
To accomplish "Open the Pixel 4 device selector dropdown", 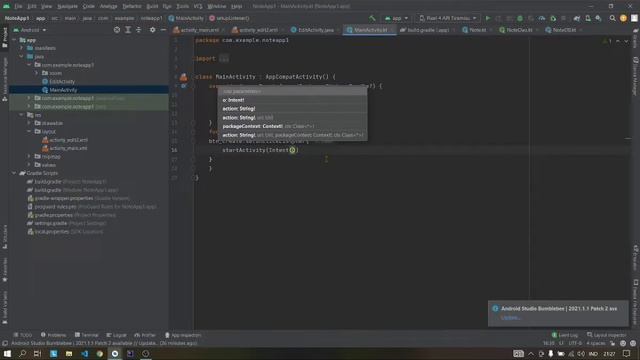I will coord(448,18).
